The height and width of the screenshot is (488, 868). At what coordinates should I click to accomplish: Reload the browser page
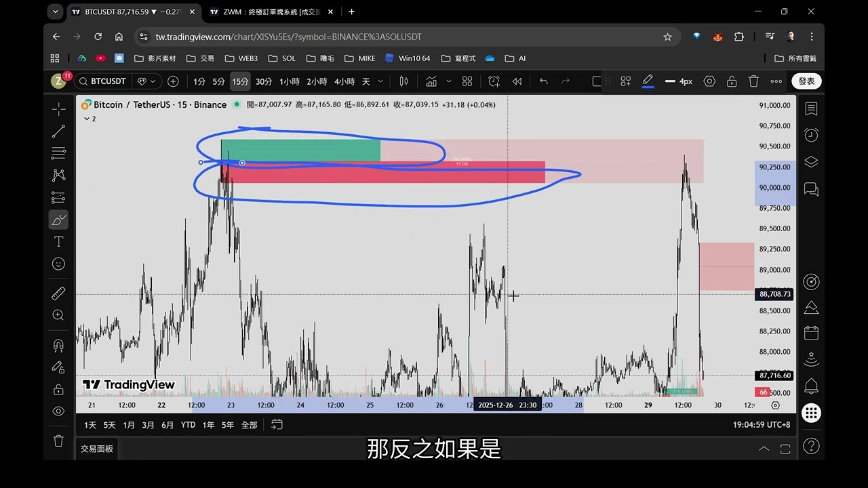coord(98,37)
